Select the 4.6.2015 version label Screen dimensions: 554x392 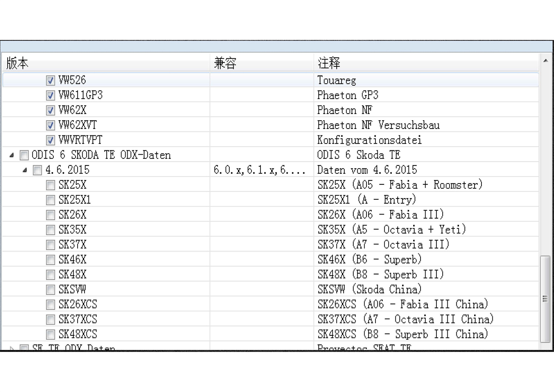pyautogui.click(x=67, y=170)
